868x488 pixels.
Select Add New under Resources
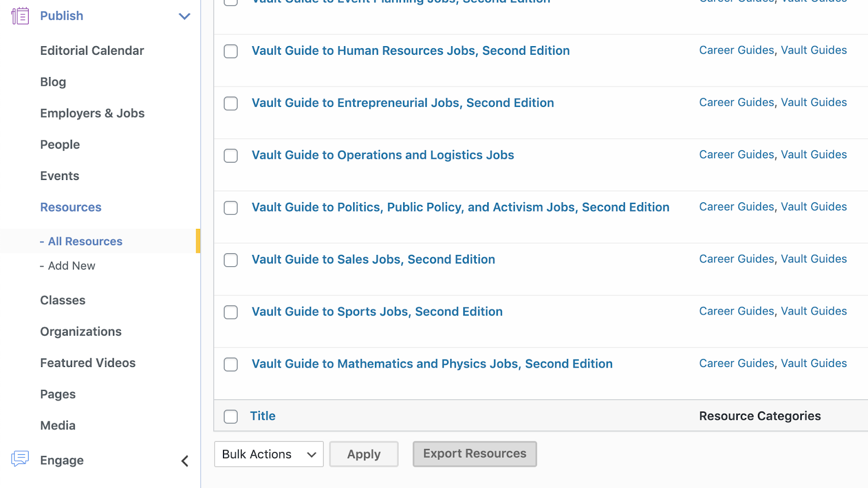pos(72,266)
